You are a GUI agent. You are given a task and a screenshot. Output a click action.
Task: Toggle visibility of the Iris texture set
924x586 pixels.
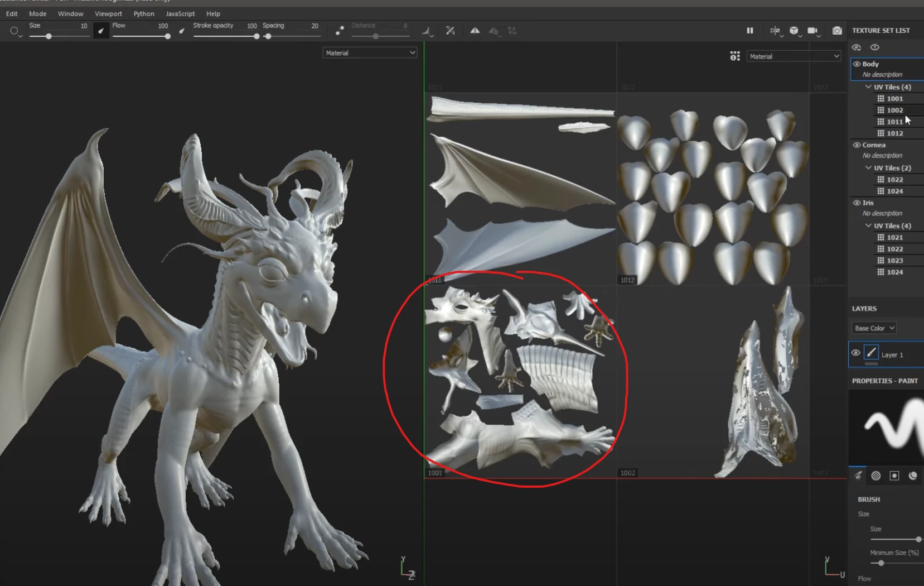[x=857, y=203]
